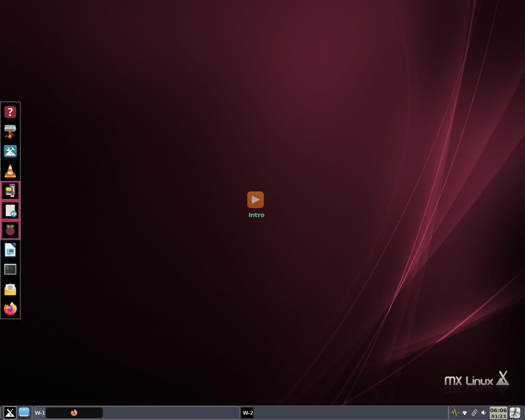
Task: Click the clock showing 06:06
Action: click(x=498, y=413)
